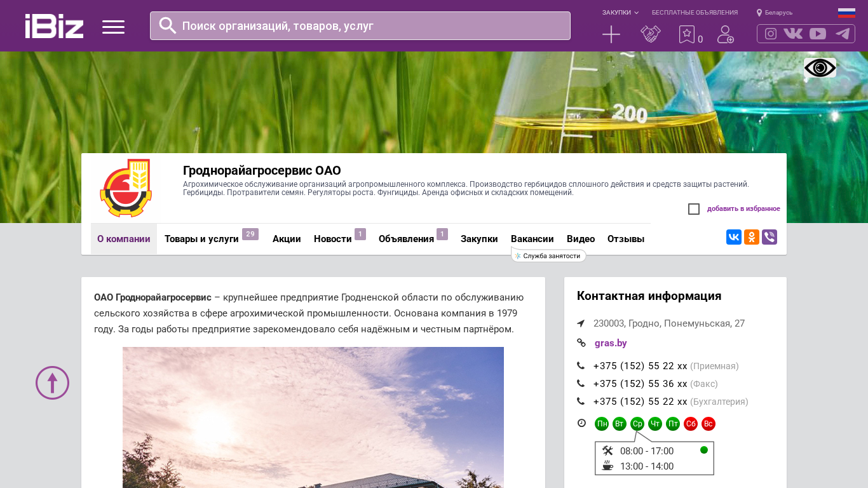868x488 pixels.
Task: Open favorites bookmark star icon
Action: coord(687,34)
